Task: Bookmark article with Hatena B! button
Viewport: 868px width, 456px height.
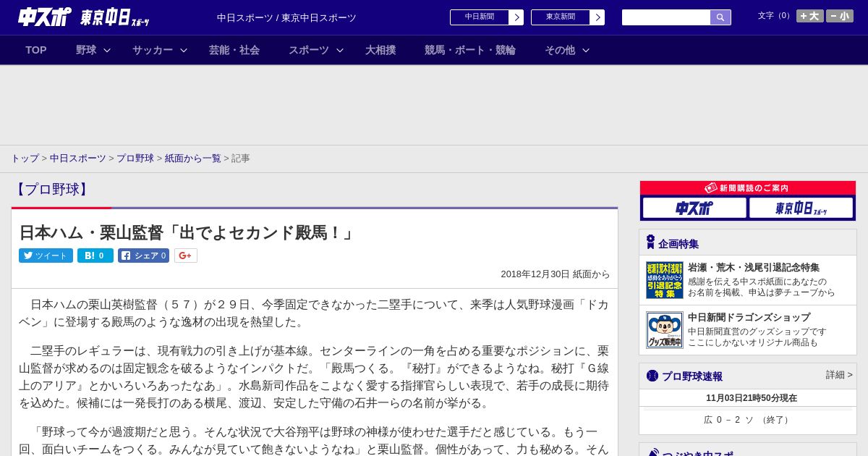Action: [x=95, y=256]
